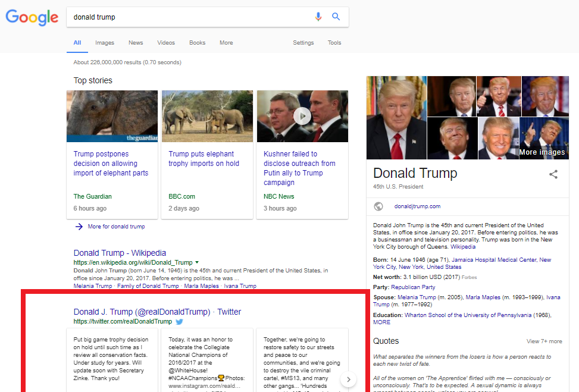The image size is (579, 392).
Task: Open the Collegiate National Champions tweet card
Action: pyautogui.click(x=207, y=360)
